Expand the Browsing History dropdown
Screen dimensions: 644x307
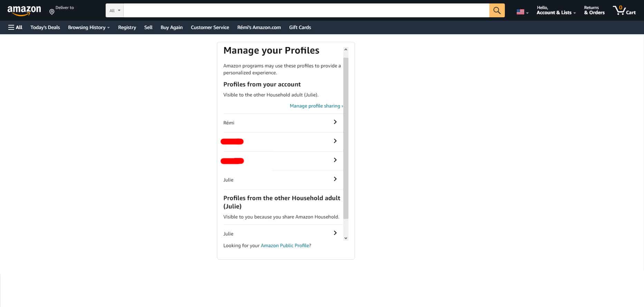point(89,27)
